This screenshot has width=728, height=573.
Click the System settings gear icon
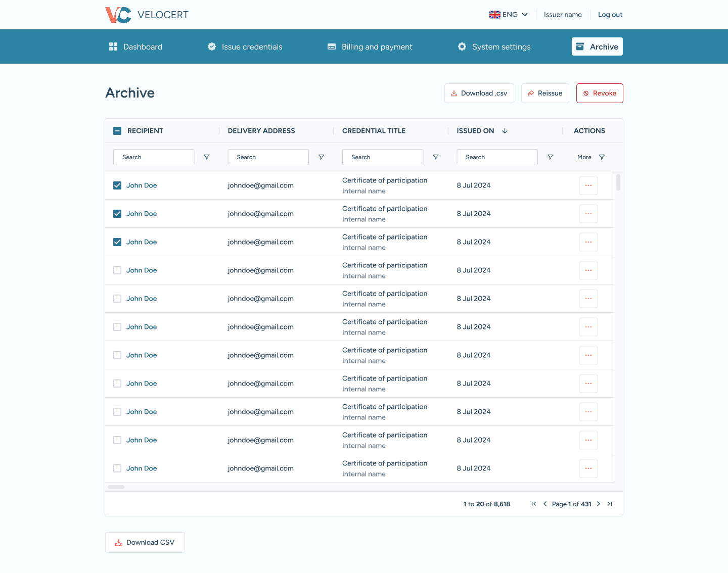coord(462,46)
